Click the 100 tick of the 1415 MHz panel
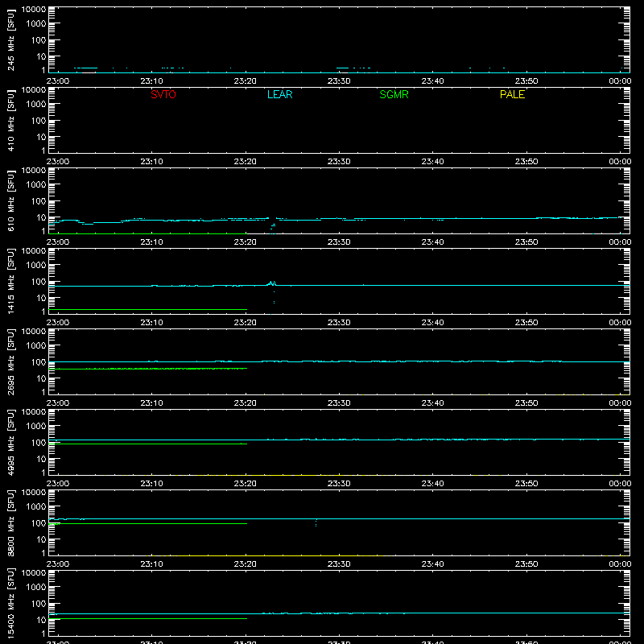The image size is (644, 644). pos(39,282)
